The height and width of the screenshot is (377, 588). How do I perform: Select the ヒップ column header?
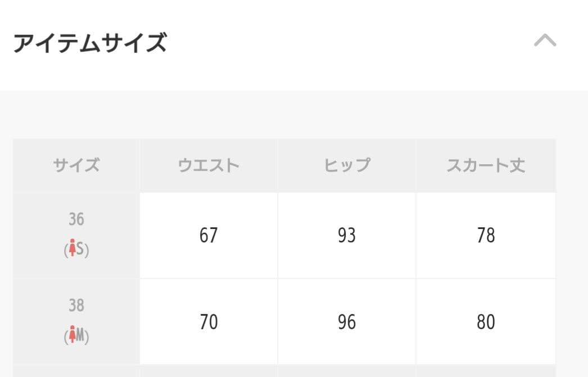(347, 165)
